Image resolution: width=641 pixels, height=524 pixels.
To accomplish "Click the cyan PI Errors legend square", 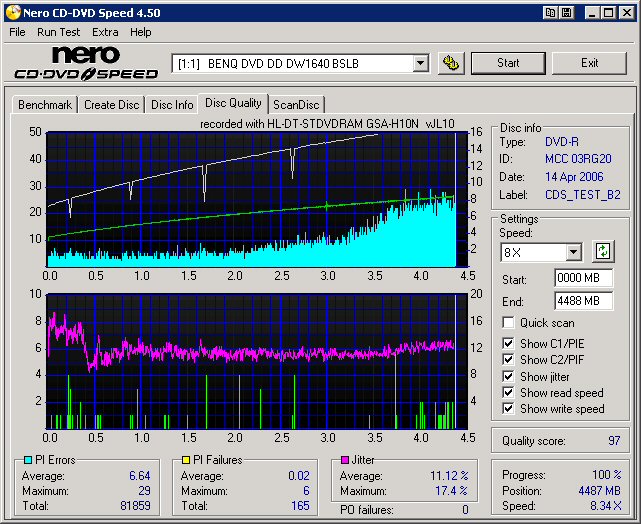I will coord(26,460).
